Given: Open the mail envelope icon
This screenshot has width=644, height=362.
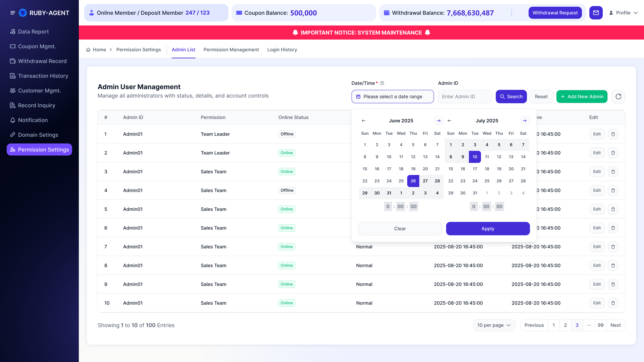Looking at the screenshot, I should [596, 13].
